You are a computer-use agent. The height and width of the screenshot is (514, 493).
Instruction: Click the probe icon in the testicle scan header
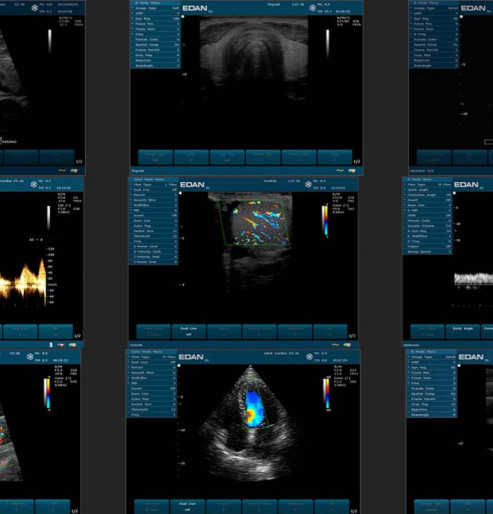pyautogui.click(x=308, y=184)
